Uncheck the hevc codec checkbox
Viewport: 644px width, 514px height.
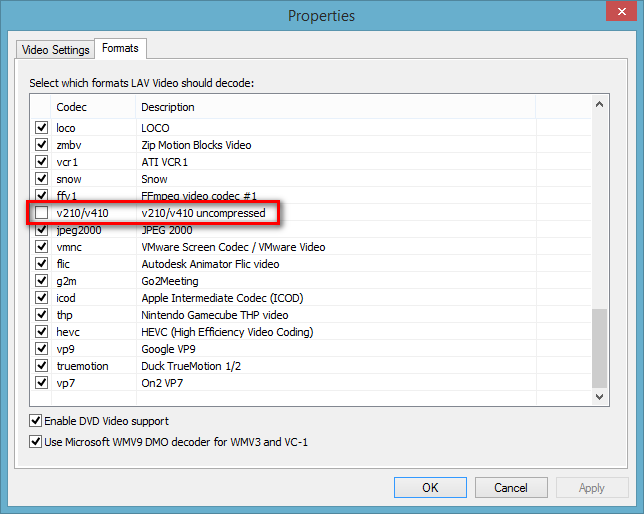point(41,332)
